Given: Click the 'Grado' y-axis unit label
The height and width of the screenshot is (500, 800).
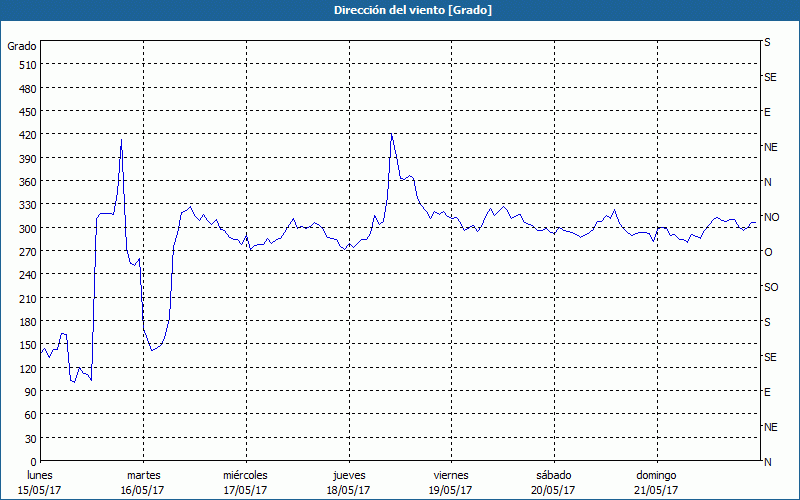Looking at the screenshot, I should 22,46.
